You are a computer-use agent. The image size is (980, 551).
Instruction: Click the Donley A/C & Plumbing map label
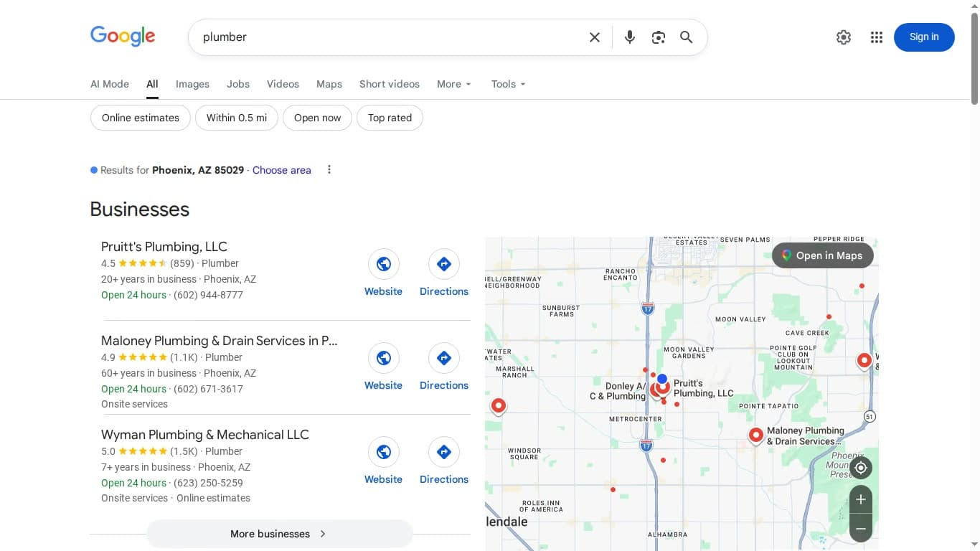pos(618,391)
